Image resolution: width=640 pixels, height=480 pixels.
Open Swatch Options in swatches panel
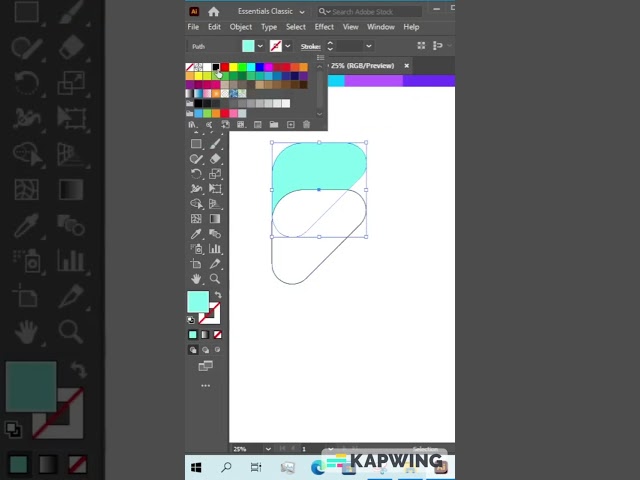[258, 124]
